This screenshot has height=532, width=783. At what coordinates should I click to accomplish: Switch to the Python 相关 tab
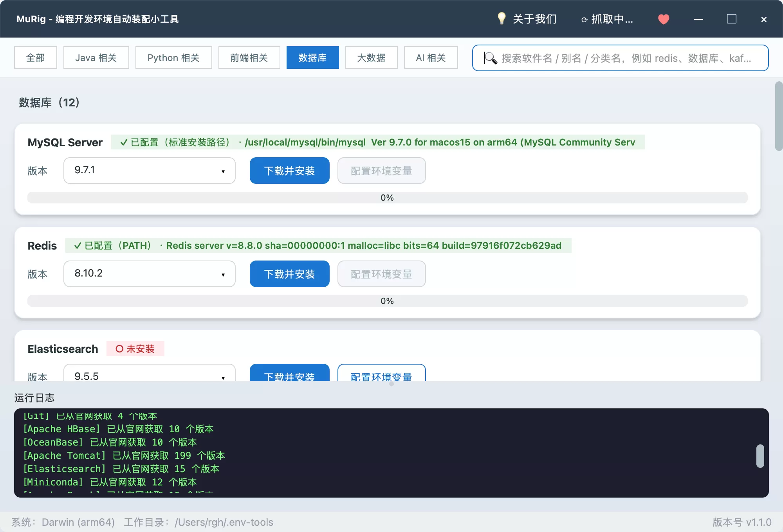coord(174,58)
